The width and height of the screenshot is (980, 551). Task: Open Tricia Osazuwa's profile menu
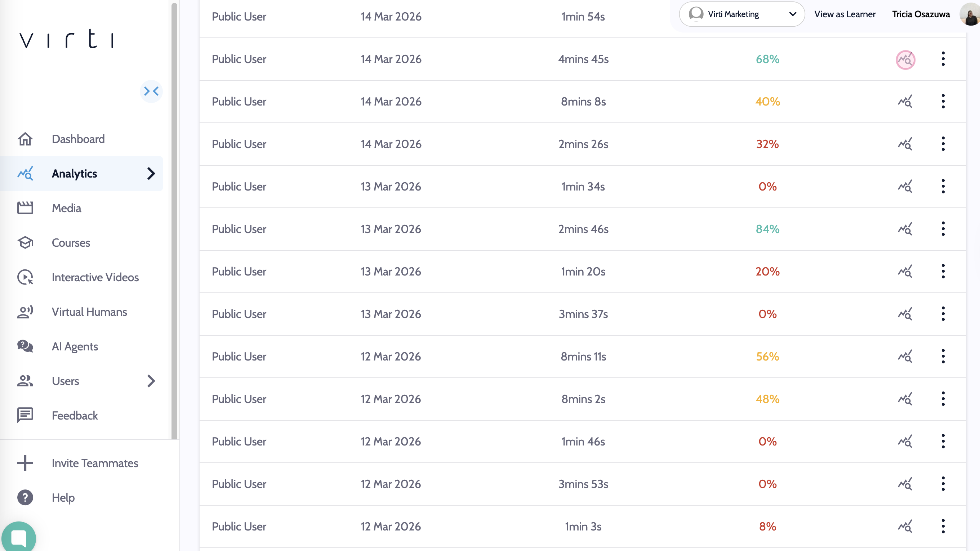tap(921, 14)
